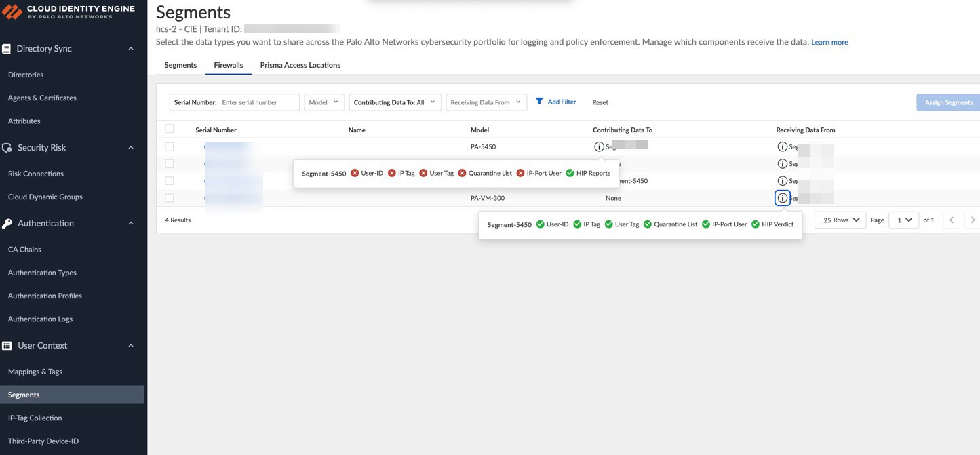The width and height of the screenshot is (980, 455).
Task: Switch to the Segments tab
Action: (180, 65)
